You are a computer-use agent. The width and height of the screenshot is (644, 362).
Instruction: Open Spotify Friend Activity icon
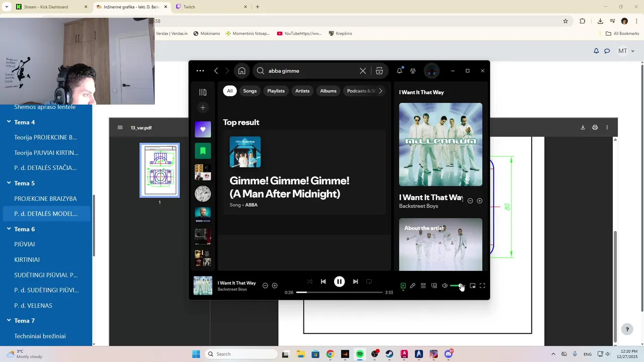[x=413, y=71]
